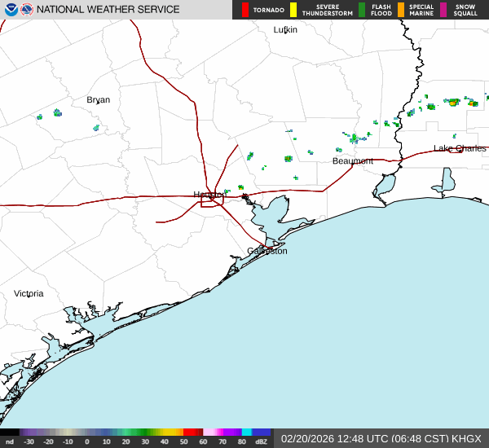Click the Lufkin label near the top
The width and height of the screenshot is (489, 448).
(x=285, y=29)
